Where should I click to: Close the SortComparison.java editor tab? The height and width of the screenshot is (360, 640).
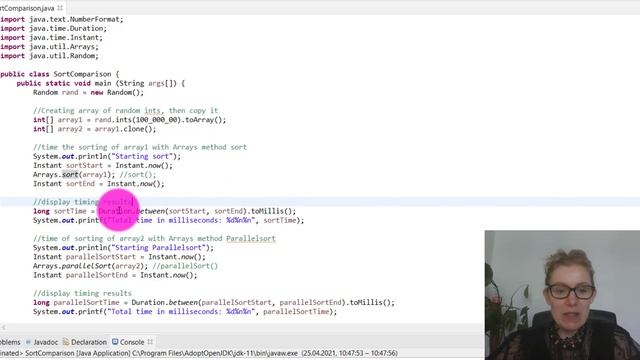pyautogui.click(x=60, y=8)
